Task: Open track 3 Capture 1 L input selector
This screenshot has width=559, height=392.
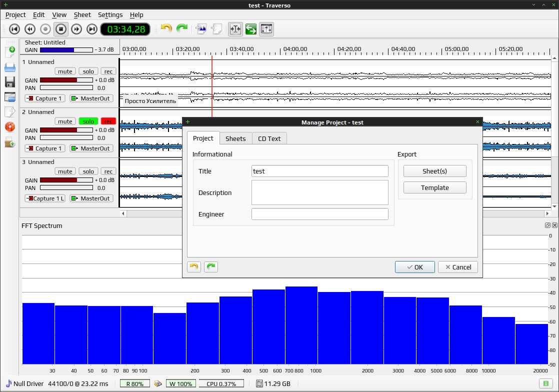Action: tap(45, 198)
